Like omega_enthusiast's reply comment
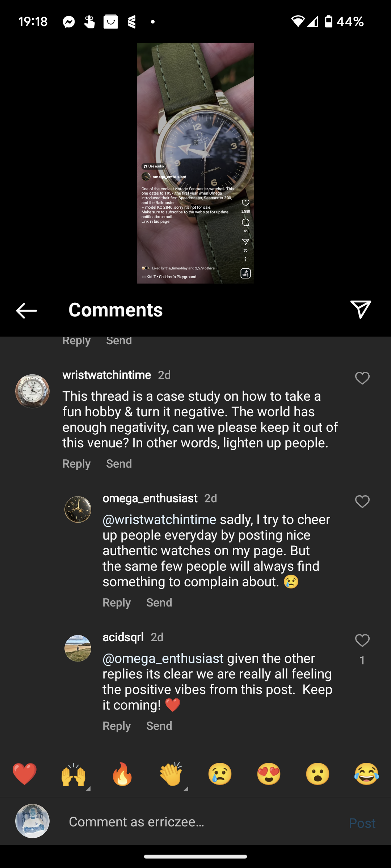The image size is (391, 868). (362, 502)
